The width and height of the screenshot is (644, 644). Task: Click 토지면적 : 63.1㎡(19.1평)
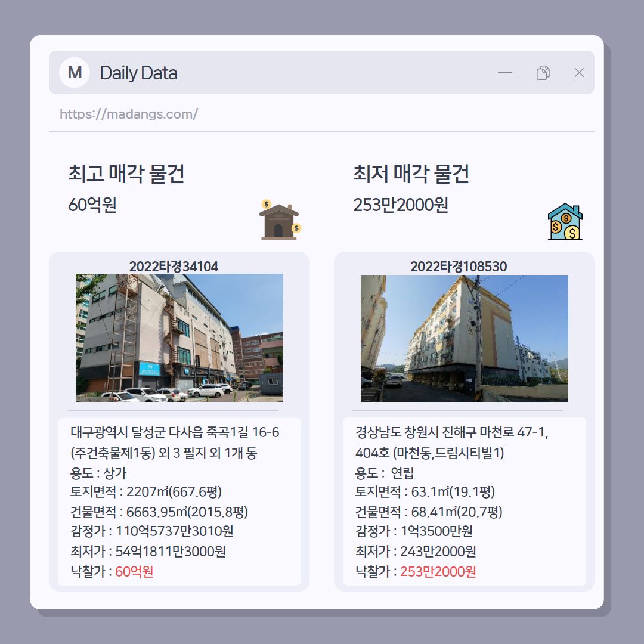[425, 491]
